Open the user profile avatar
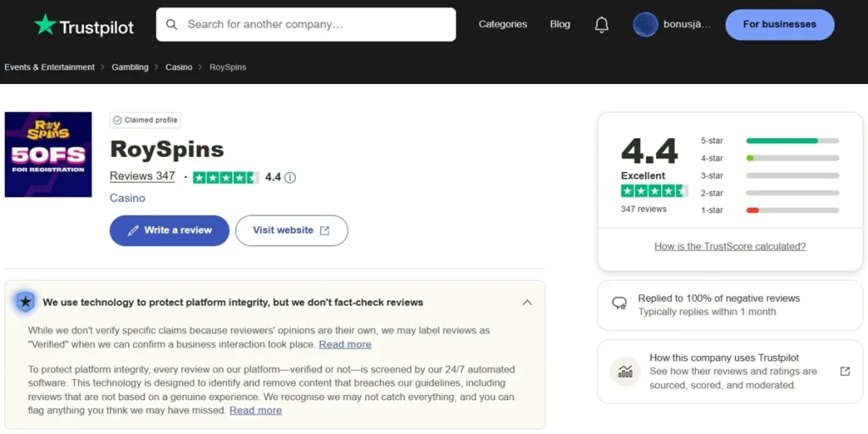This screenshot has width=868, height=434. (x=645, y=25)
